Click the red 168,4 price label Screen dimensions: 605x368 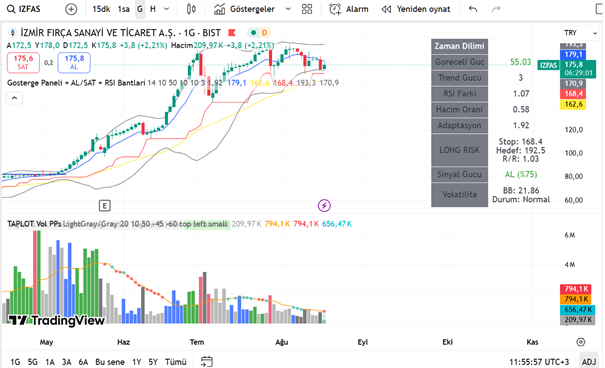click(x=573, y=94)
